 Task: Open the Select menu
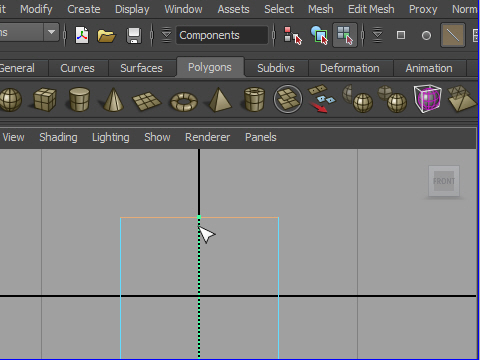(x=279, y=9)
